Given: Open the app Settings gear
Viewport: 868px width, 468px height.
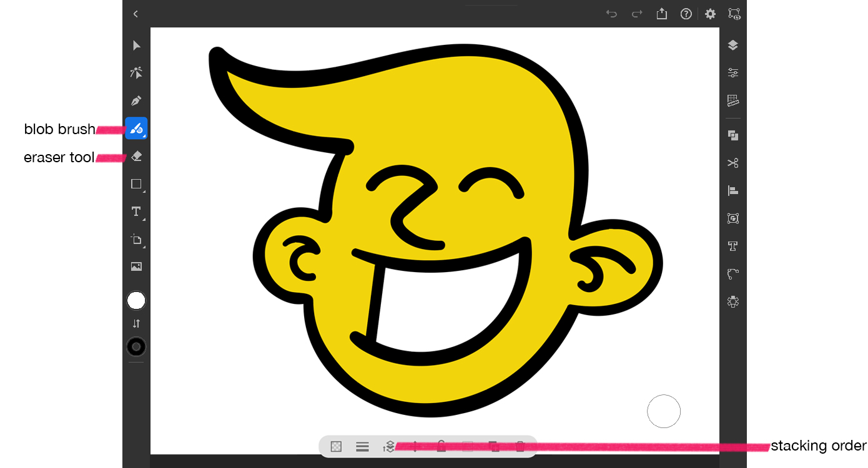Looking at the screenshot, I should coord(710,14).
